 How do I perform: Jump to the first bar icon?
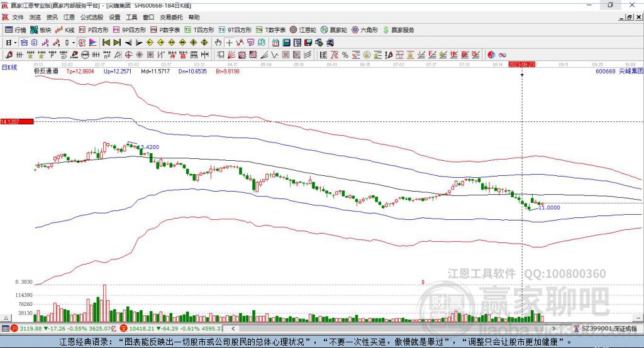click(x=106, y=43)
